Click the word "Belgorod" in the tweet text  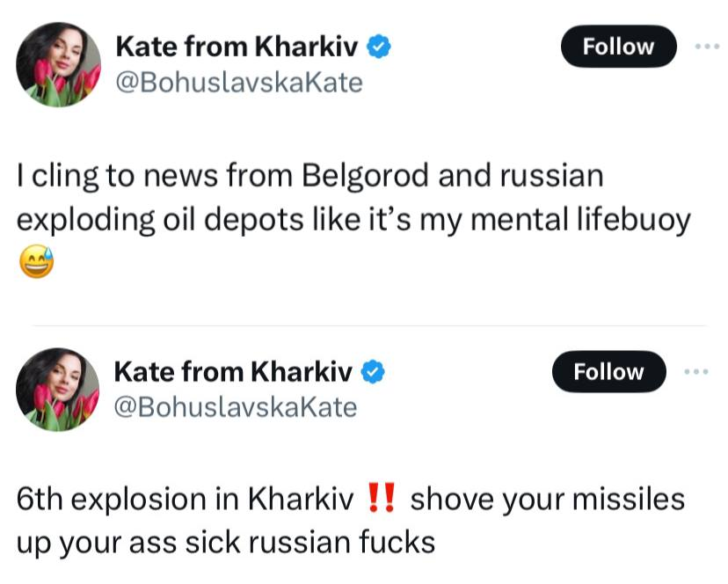click(x=368, y=176)
